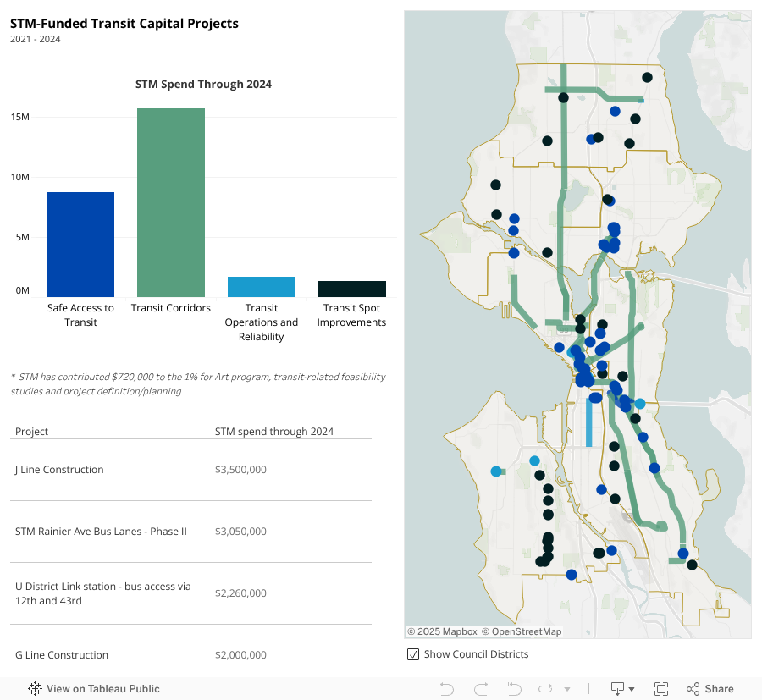The width and height of the screenshot is (762, 700).
Task: Click STM Rainier Ave Bus Lanes row
Action: coord(190,532)
